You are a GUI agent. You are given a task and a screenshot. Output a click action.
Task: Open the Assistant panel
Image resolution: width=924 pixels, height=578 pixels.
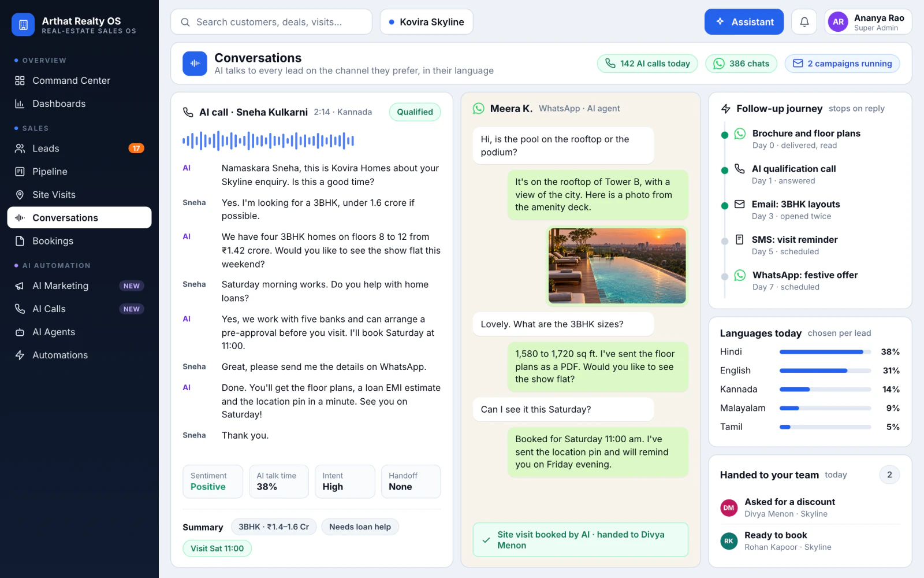(x=744, y=22)
